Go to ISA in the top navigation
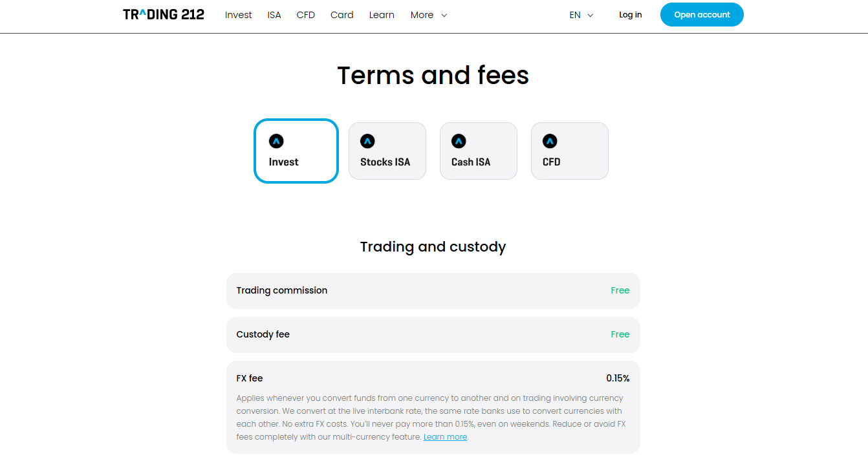The height and width of the screenshot is (472, 868). click(x=274, y=15)
